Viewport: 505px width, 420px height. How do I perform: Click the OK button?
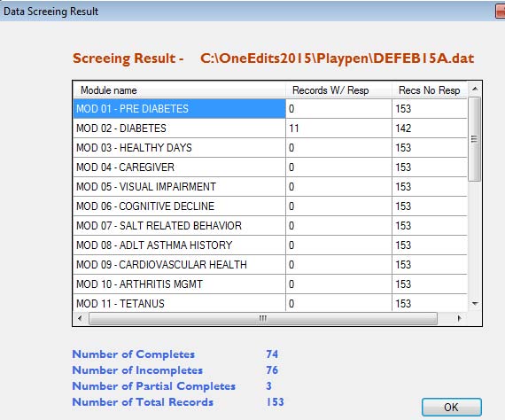pos(452,407)
